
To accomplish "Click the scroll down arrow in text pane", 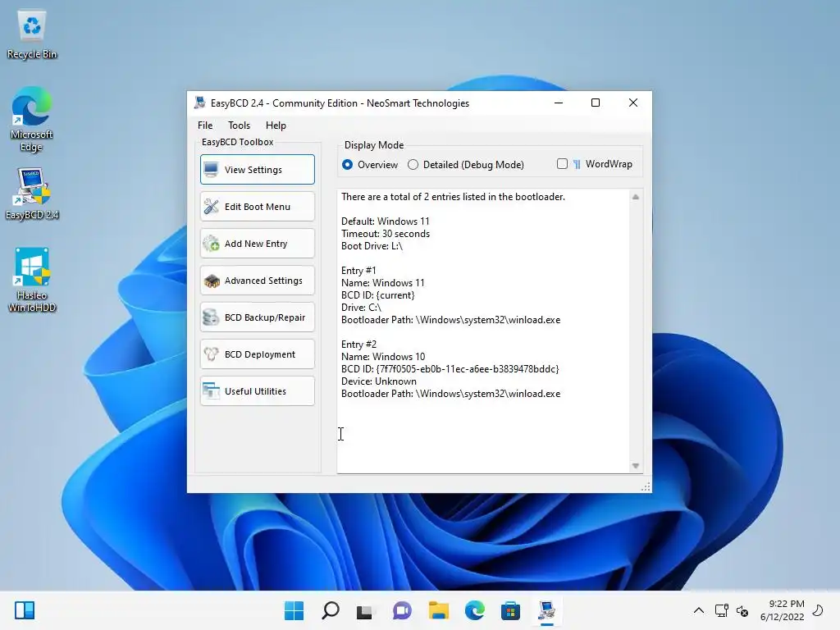I will tap(636, 466).
